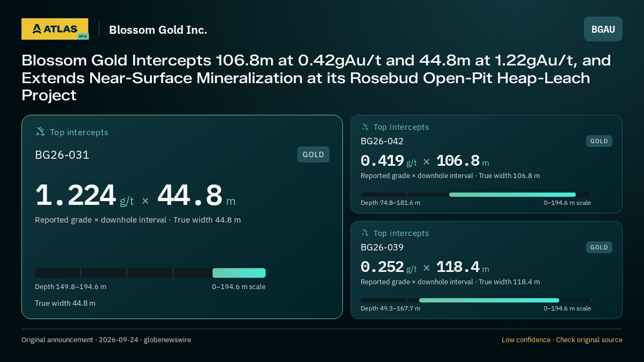Image resolution: width=644 pixels, height=362 pixels.
Task: Click the 1.224 g/t grade value
Action: [x=84, y=196]
